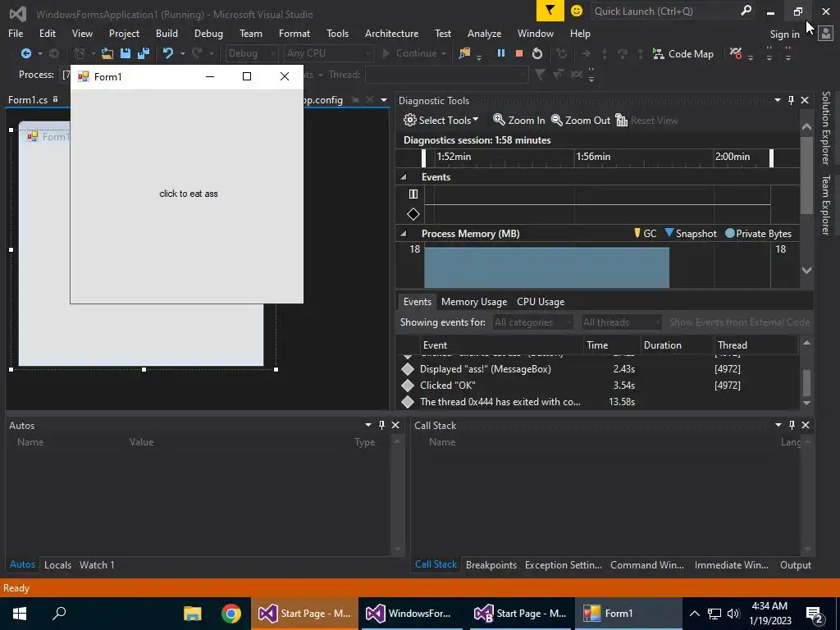The image size is (840, 630).
Task: Toggle the Private Bytes legend
Action: (758, 234)
